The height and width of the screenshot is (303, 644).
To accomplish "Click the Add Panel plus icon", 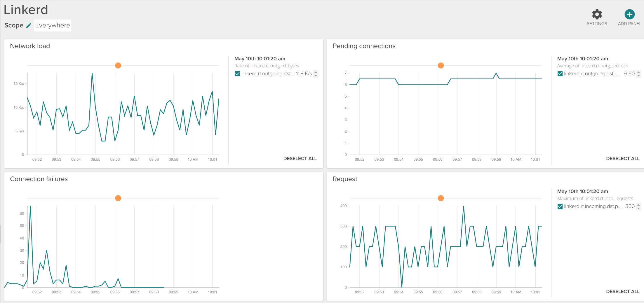I will click(x=629, y=14).
